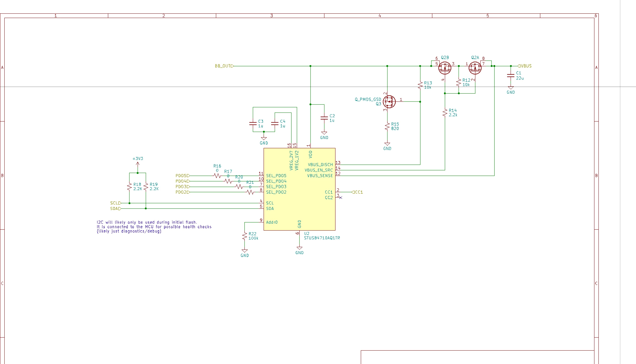Viewport: 636px width, 364px height.
Task: Select resistor R21 on PDO2 line
Action: point(250,192)
